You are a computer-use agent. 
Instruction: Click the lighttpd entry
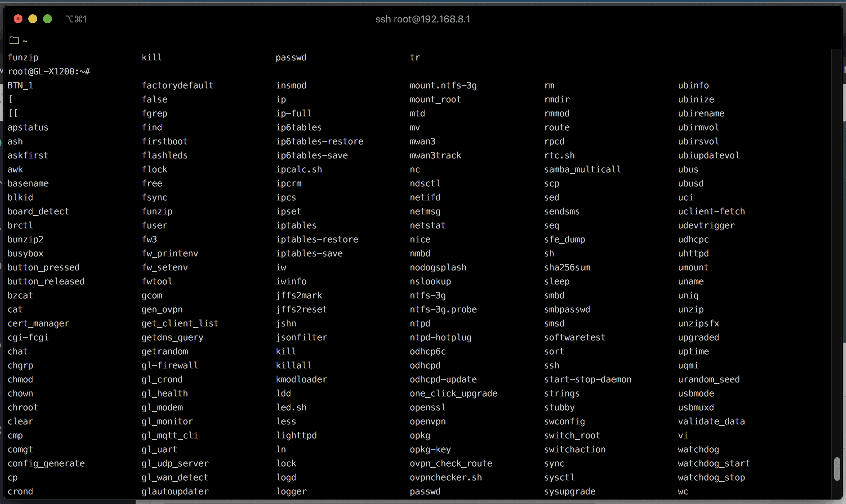tap(296, 435)
